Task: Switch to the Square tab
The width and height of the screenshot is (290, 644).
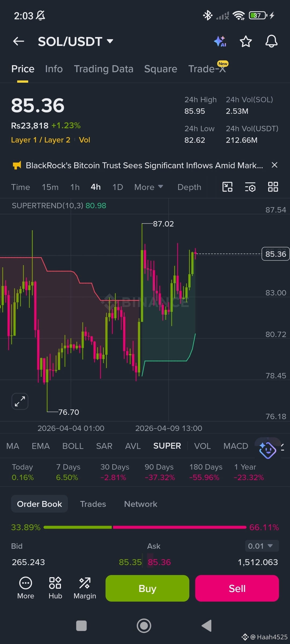Action: point(161,69)
